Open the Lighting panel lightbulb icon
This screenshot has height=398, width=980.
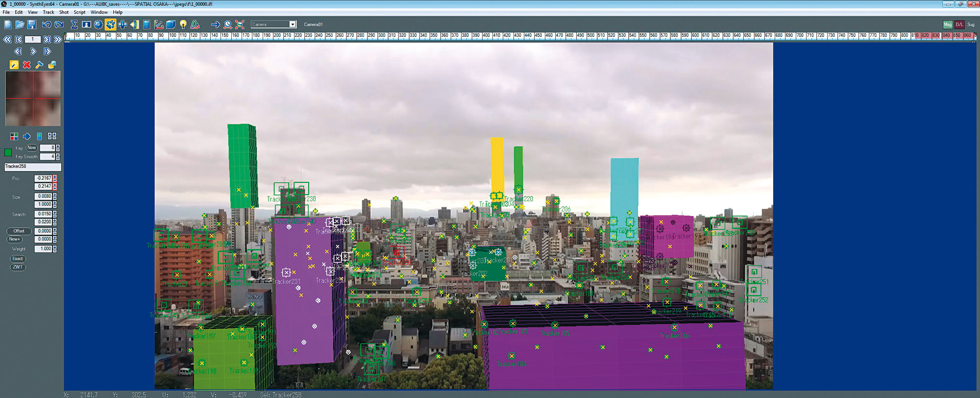tap(183, 25)
